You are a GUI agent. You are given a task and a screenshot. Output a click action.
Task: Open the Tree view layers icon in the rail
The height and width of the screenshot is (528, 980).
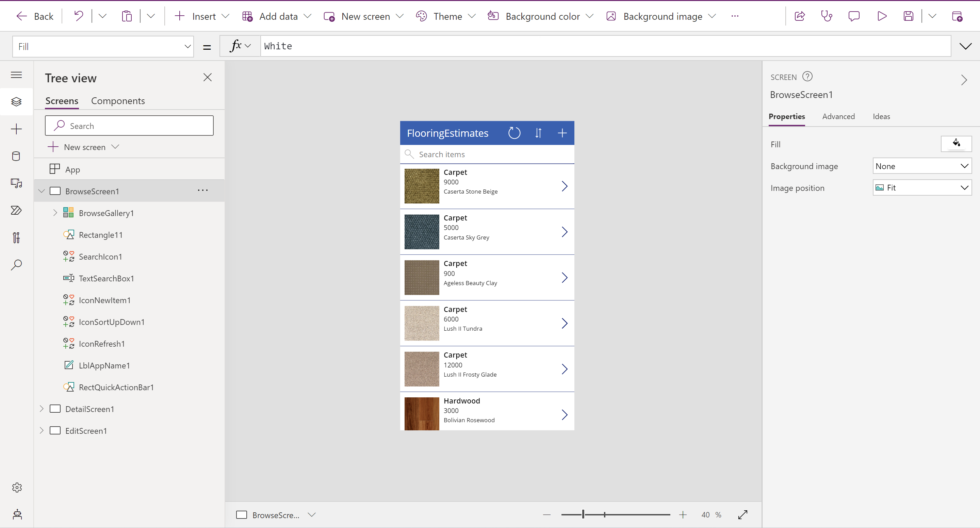point(16,102)
